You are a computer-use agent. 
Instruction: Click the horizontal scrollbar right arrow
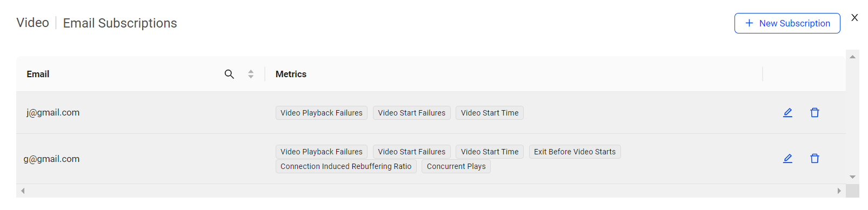(x=839, y=191)
